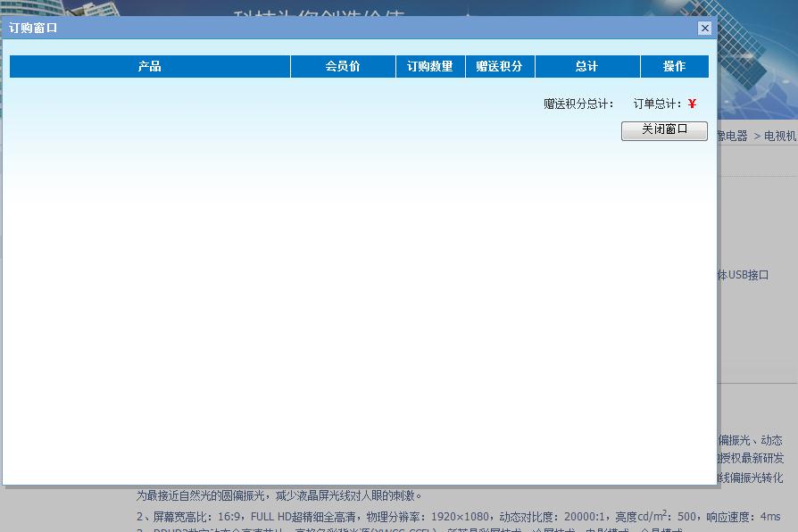Close the 订购窗口 dialog with the X icon
This screenshot has width=798, height=532.
coord(704,28)
